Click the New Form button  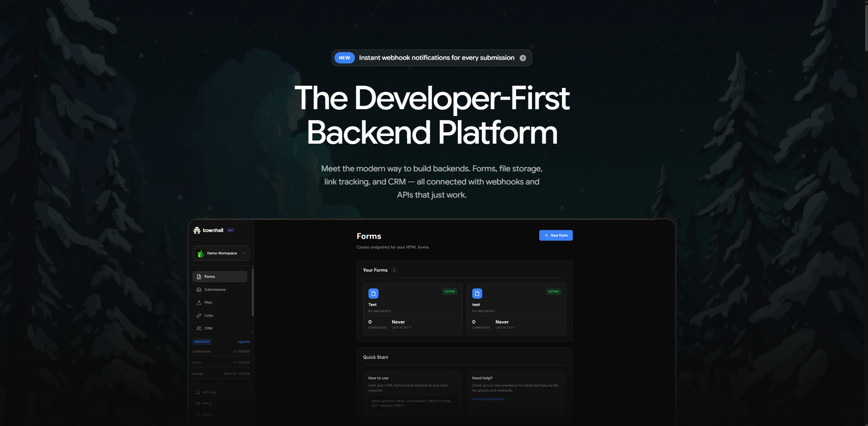(x=556, y=235)
